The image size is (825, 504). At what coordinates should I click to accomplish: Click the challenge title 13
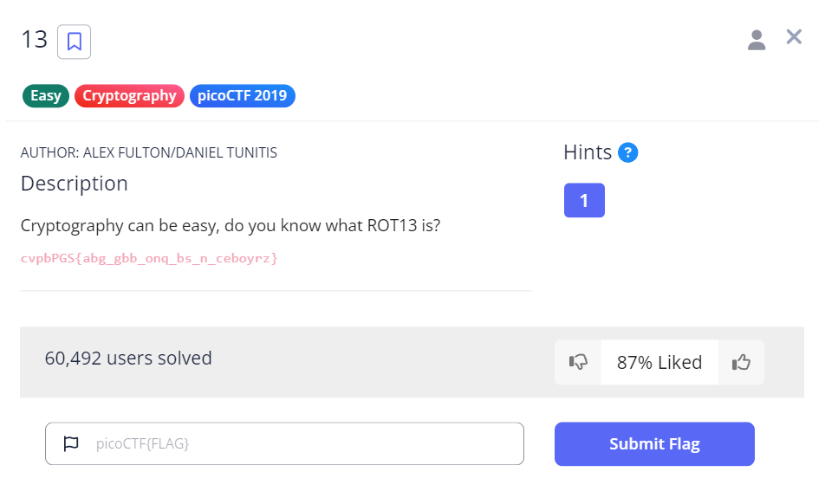(x=35, y=40)
